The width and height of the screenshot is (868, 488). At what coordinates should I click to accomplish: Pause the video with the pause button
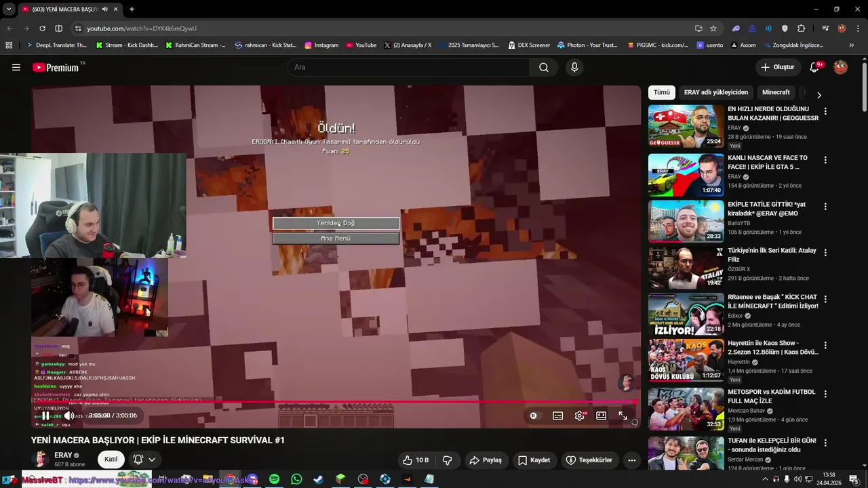[45, 415]
